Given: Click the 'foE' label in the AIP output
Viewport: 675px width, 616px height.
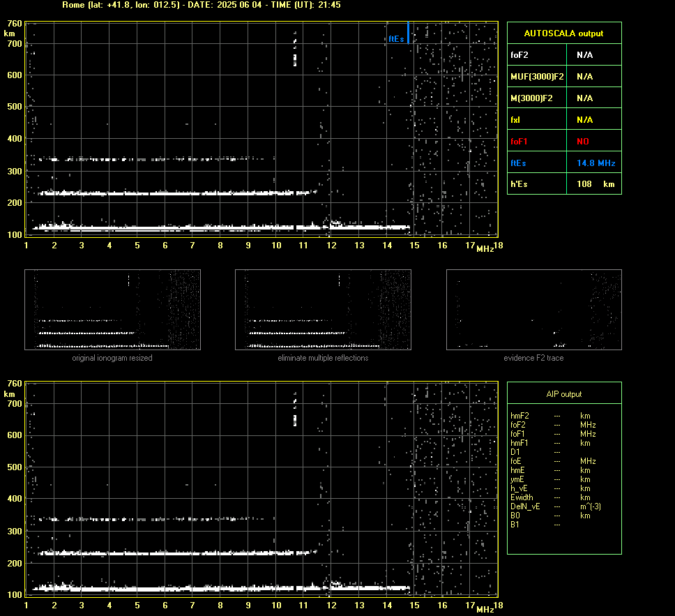Looking at the screenshot, I should point(517,461).
